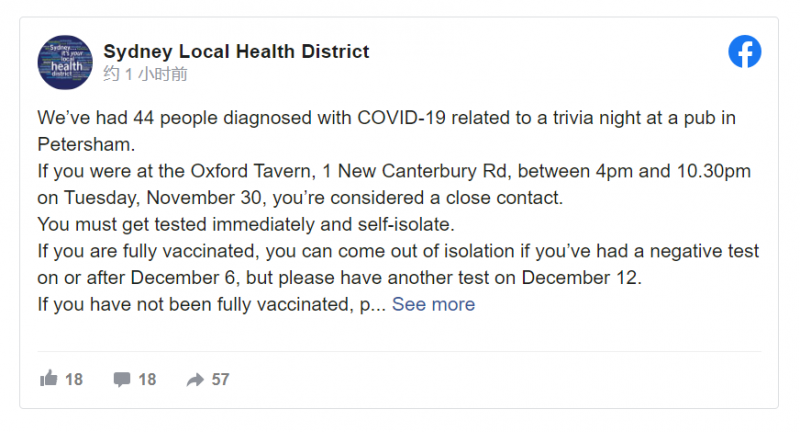
Task: View the 18 comments count
Action: [x=147, y=379]
